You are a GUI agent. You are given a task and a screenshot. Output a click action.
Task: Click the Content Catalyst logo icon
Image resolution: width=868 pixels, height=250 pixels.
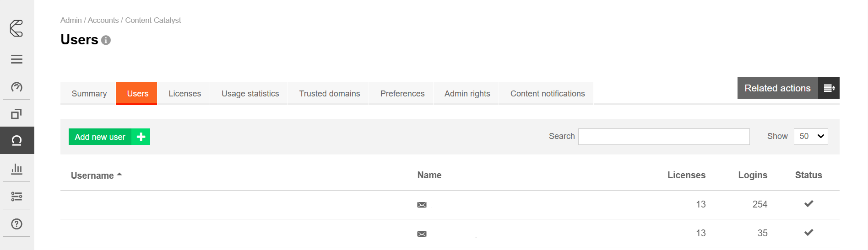pyautogui.click(x=16, y=28)
